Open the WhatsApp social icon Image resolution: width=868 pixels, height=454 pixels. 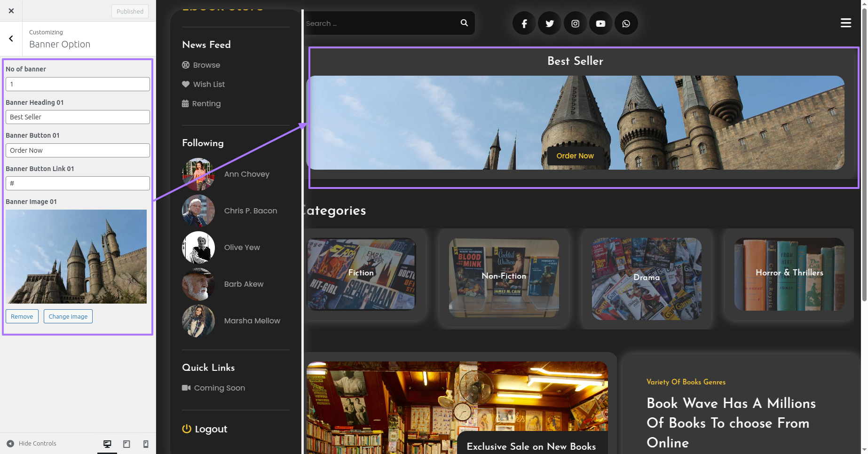[x=626, y=23]
